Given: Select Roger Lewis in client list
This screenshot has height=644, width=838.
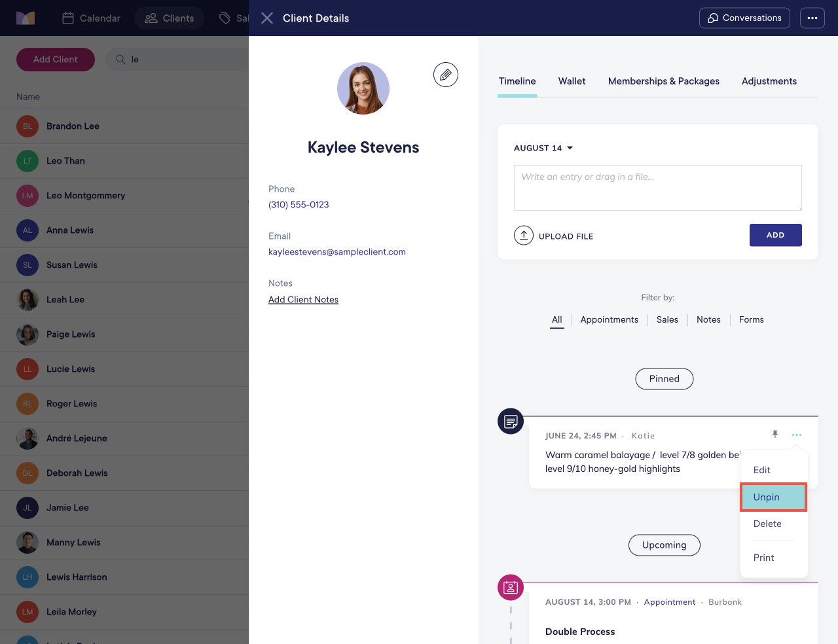Looking at the screenshot, I should point(124,404).
